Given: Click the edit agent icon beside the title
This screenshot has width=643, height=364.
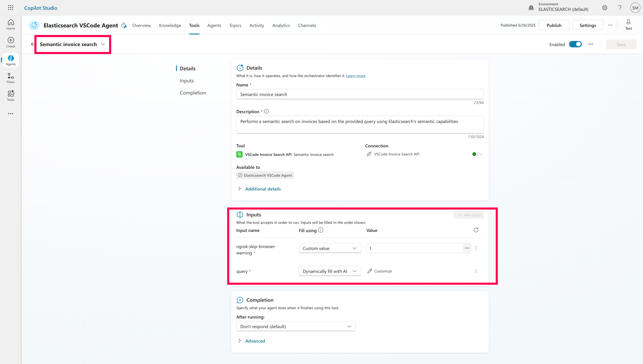Looking at the screenshot, I should (x=124, y=25).
